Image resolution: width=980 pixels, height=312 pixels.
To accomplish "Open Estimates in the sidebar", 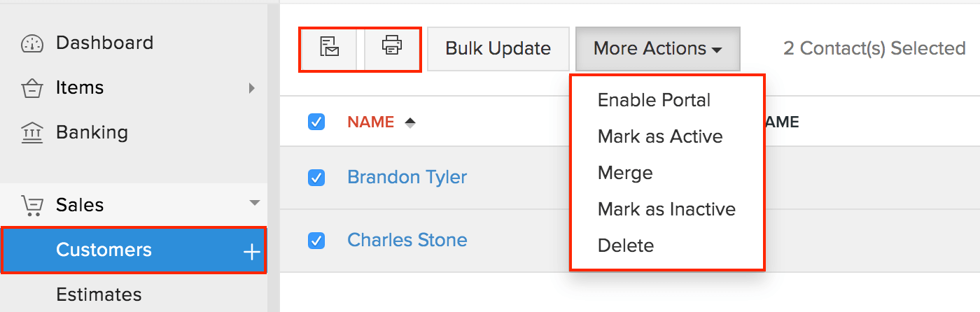I will click(99, 295).
